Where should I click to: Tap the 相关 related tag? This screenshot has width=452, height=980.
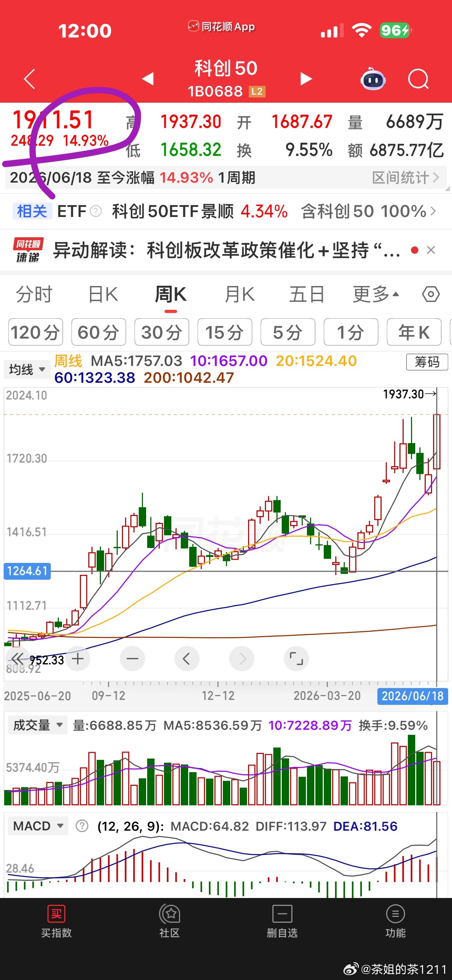point(32,211)
